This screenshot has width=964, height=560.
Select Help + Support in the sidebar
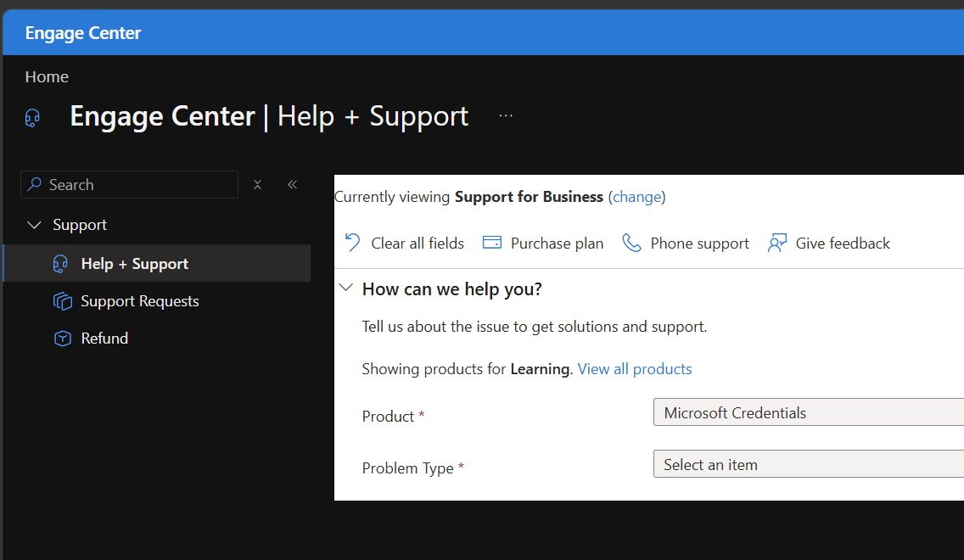tap(157, 263)
